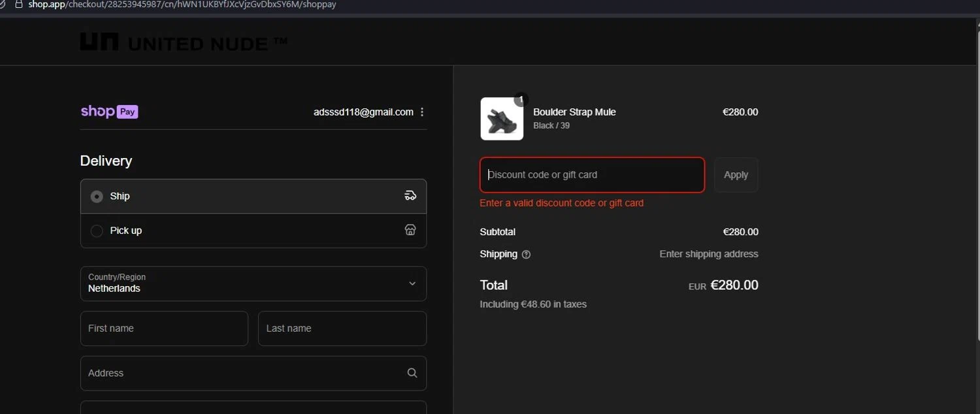Click the shipping info question mark

coord(526,254)
